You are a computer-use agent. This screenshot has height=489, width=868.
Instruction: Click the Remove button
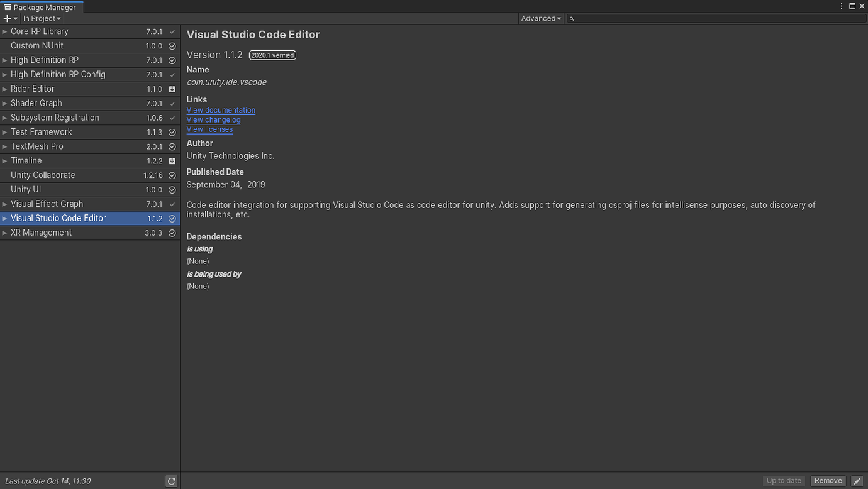(828, 481)
